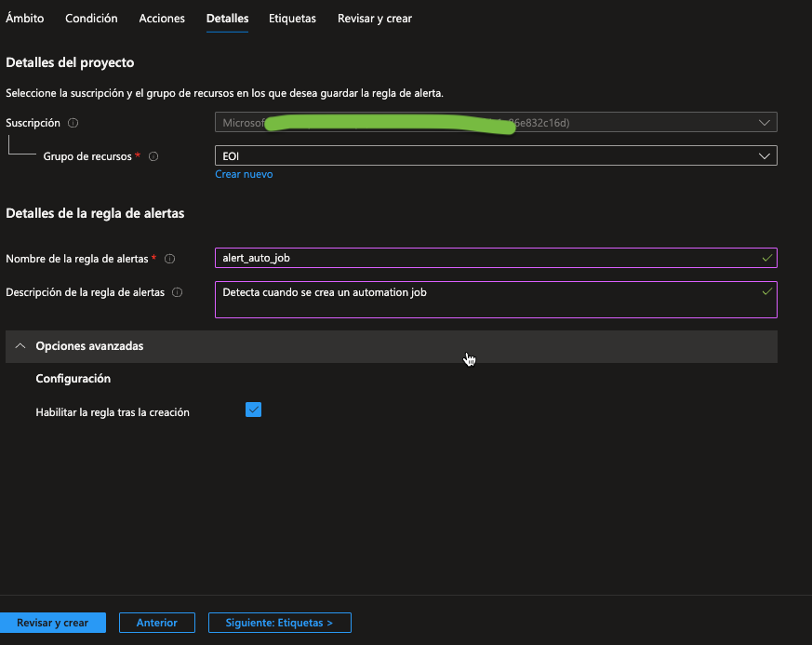
Task: Select the Etiquetas tab
Action: [x=292, y=19]
